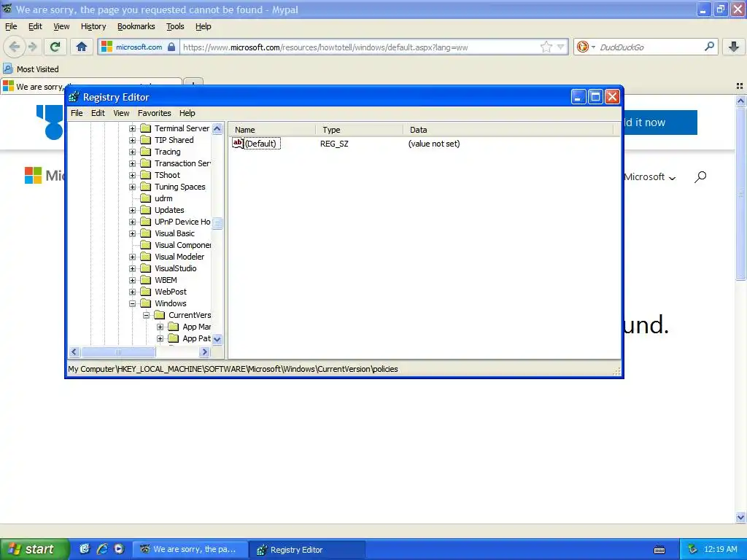This screenshot has width=747, height=560.
Task: Open the new tab plus button
Action: point(193,82)
